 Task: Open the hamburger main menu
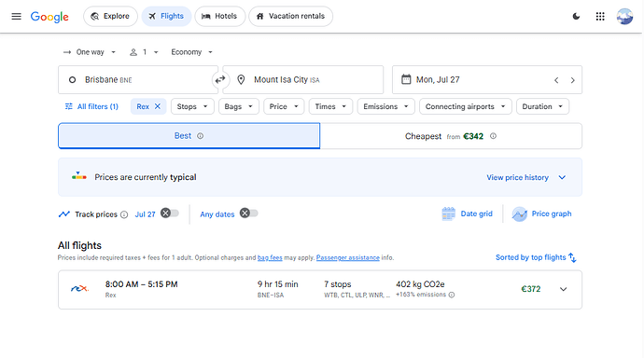[x=16, y=17]
